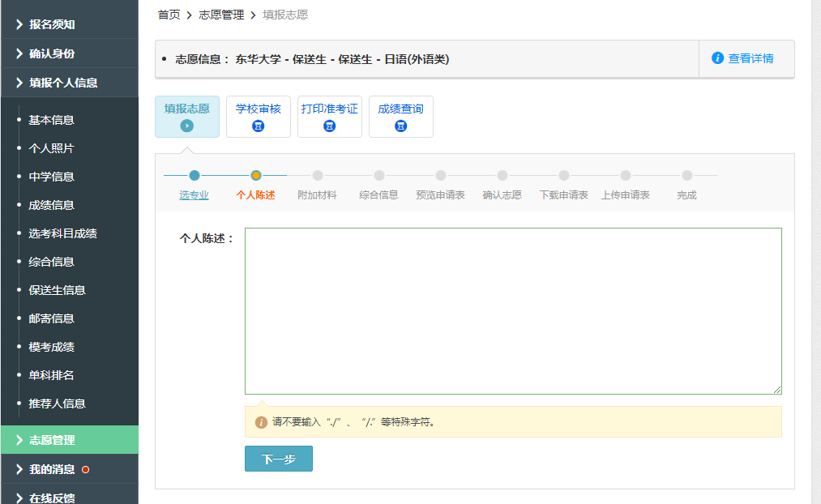Click the info icon beside 查看详情
Viewport: 821px width, 504px height.
coord(717,58)
